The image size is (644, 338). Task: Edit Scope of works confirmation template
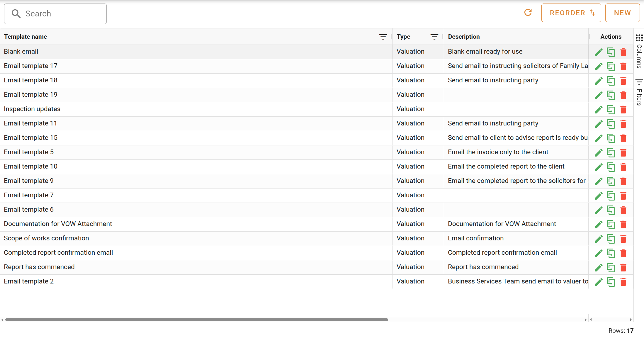[599, 239]
